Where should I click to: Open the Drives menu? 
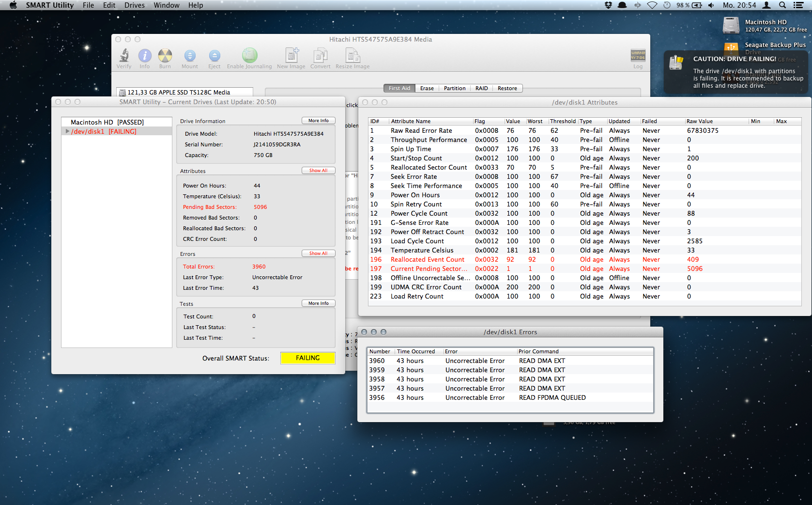pyautogui.click(x=135, y=5)
